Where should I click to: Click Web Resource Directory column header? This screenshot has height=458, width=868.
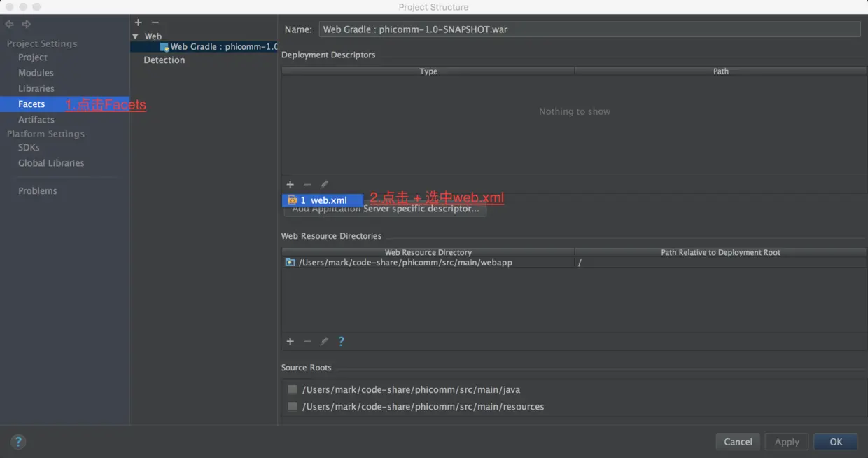pyautogui.click(x=428, y=253)
